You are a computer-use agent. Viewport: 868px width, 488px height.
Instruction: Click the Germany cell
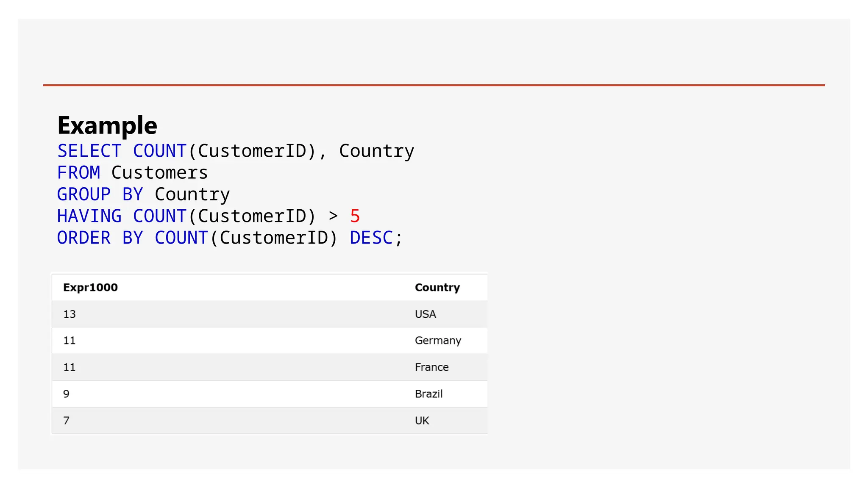click(438, 341)
